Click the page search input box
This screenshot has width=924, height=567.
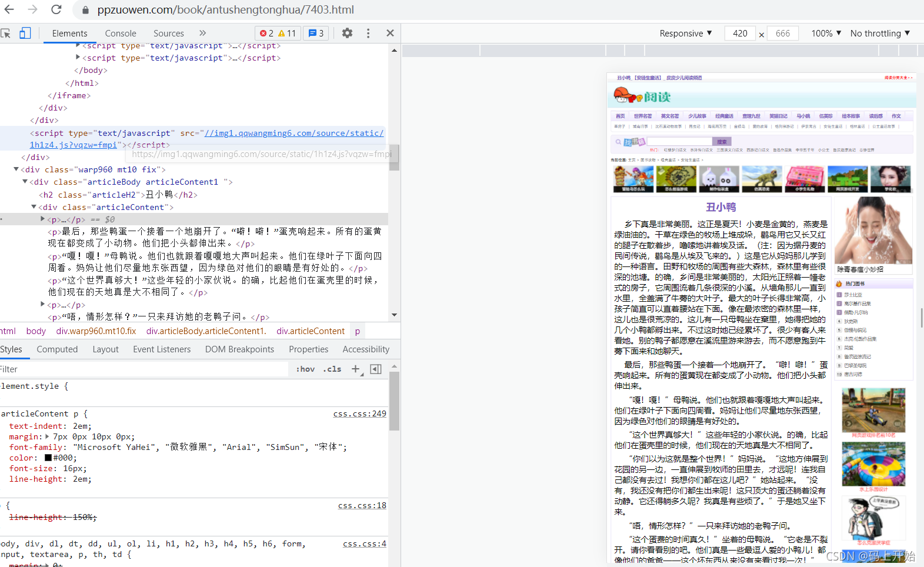click(679, 142)
